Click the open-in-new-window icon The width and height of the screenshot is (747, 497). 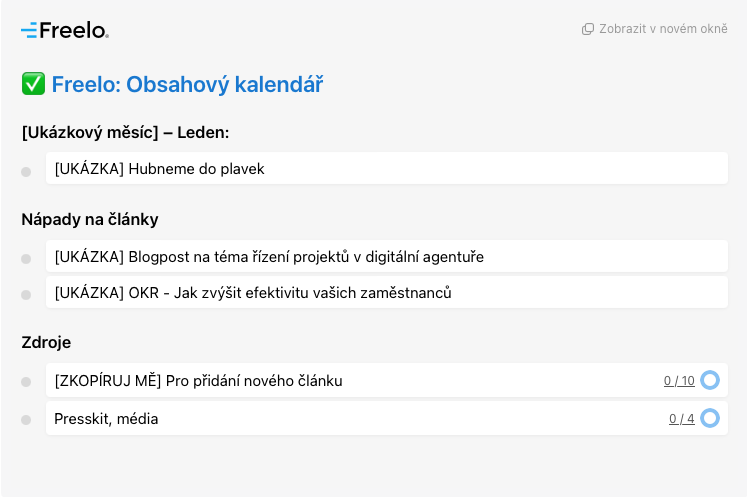588,29
